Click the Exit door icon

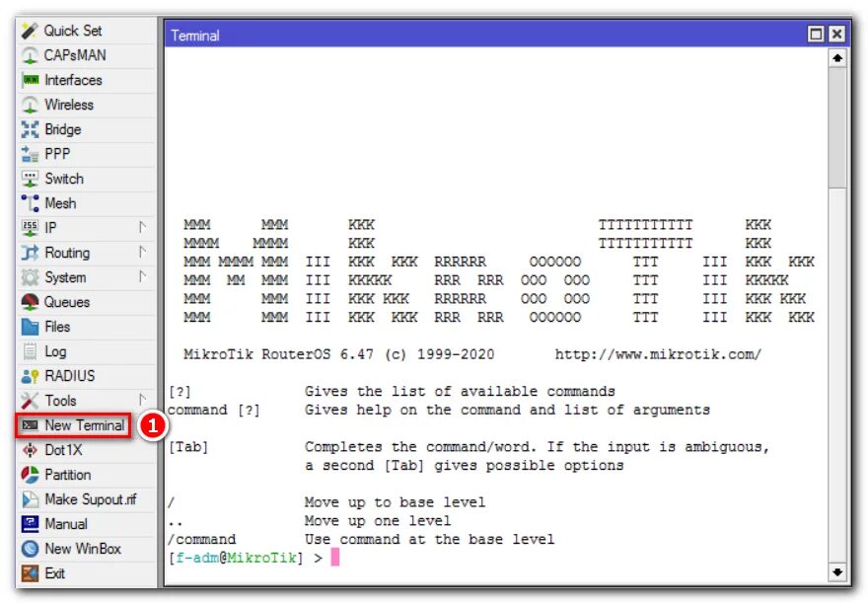click(x=30, y=573)
